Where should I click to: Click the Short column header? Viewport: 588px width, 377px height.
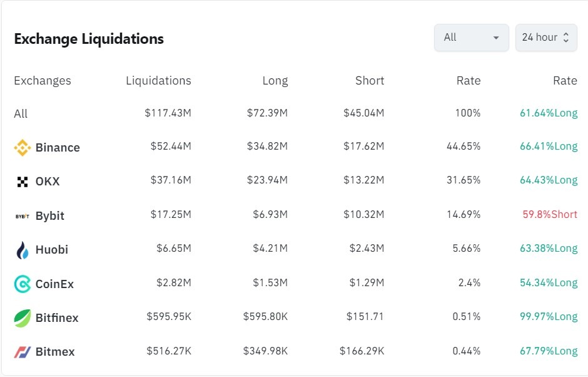click(x=370, y=81)
